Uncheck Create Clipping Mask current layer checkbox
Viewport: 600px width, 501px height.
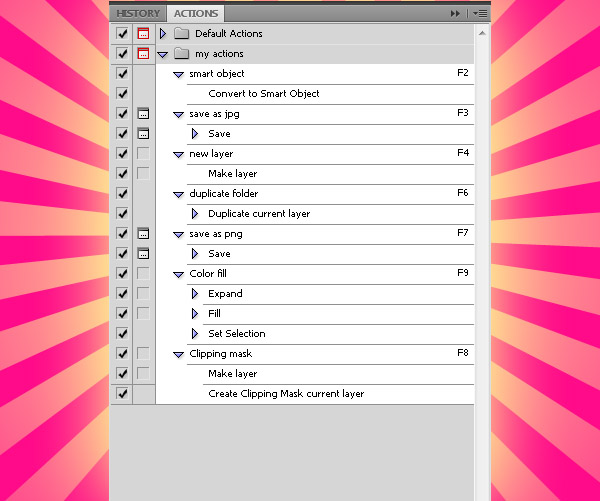tap(122, 393)
